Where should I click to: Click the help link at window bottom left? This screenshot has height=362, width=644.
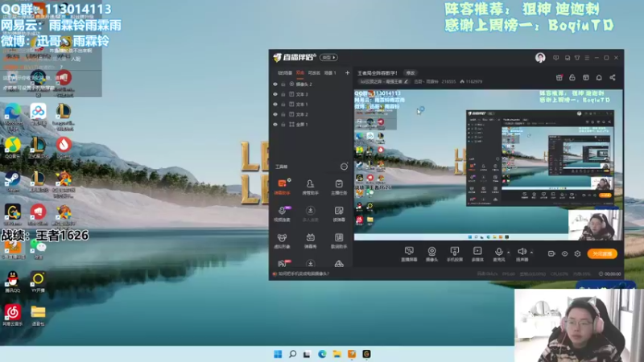[303, 274]
